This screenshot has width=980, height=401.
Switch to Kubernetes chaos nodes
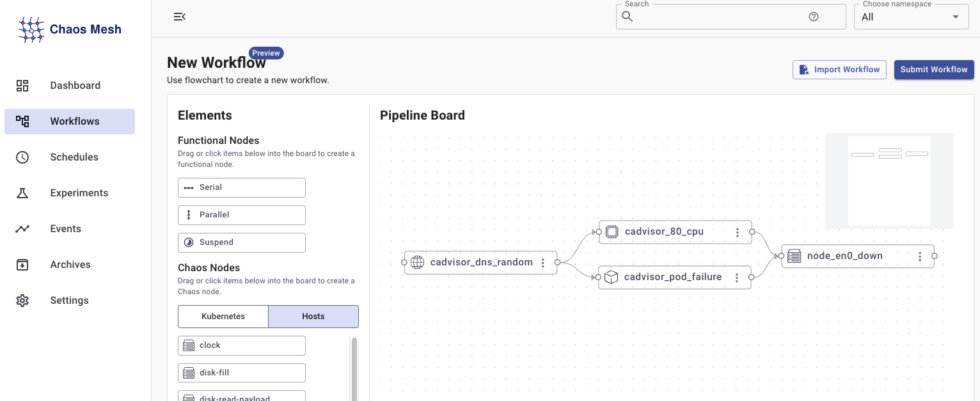coord(223,317)
